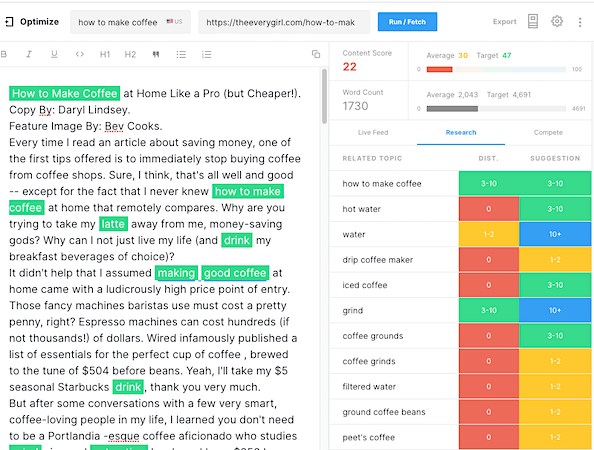Click the Run / Fetch button

pyautogui.click(x=407, y=22)
